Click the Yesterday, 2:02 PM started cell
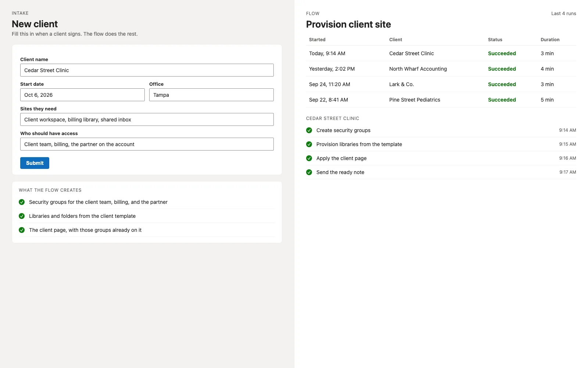Viewport: 588px width, 368px height. [x=332, y=69]
